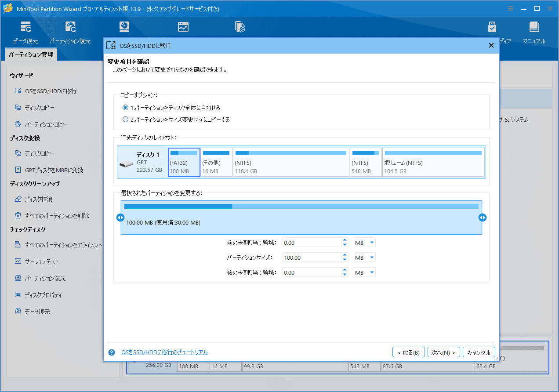Click the 100.00 MB partition size bar
This screenshot has width=559, height=392.
(x=301, y=218)
